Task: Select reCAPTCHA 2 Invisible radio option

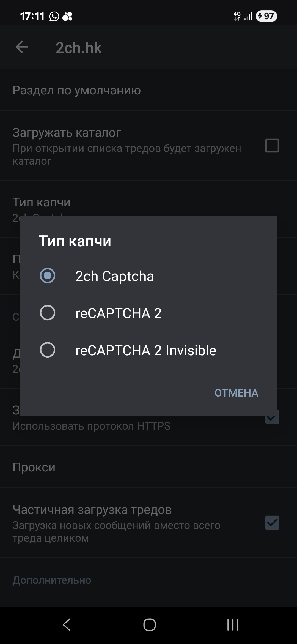Action: (48, 350)
